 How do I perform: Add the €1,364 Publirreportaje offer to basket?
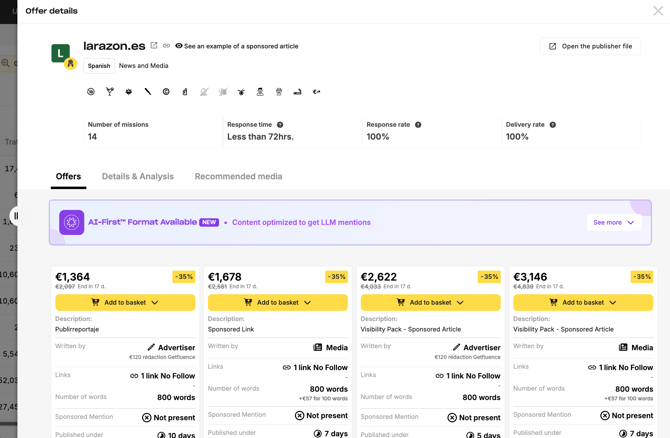click(125, 302)
